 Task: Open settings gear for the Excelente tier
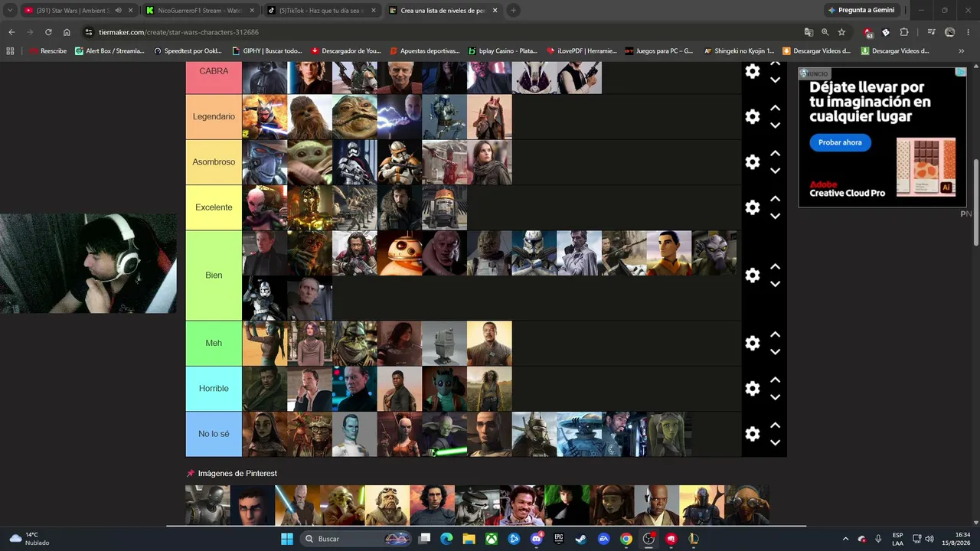pos(753,207)
